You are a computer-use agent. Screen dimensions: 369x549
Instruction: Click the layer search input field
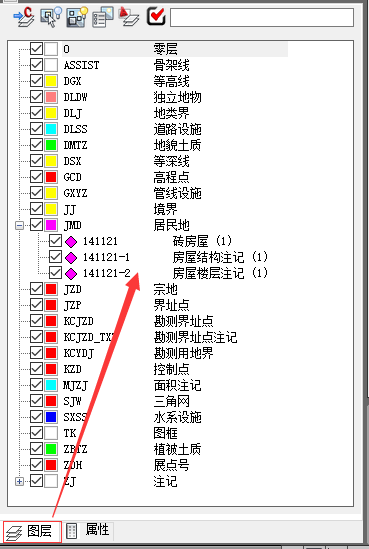click(262, 17)
